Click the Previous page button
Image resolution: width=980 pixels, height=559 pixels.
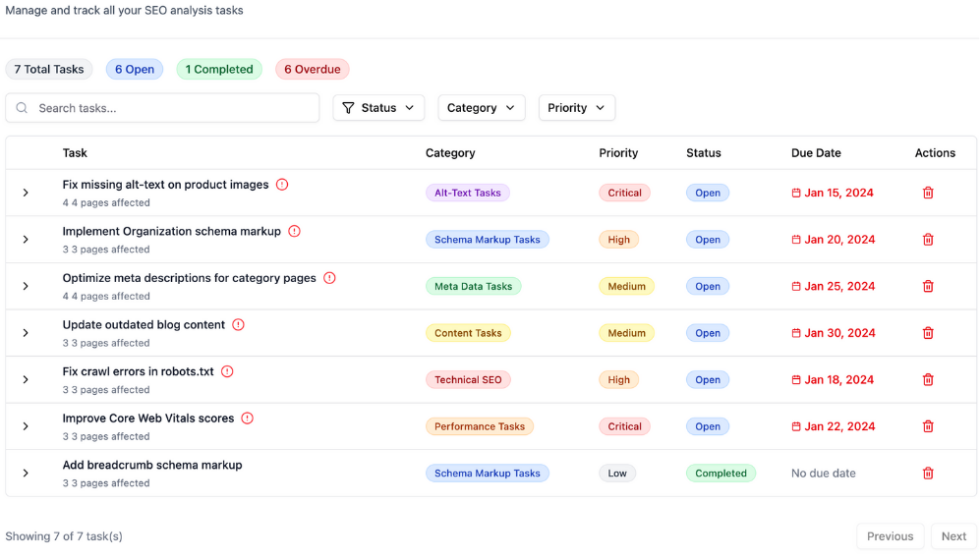pos(890,536)
